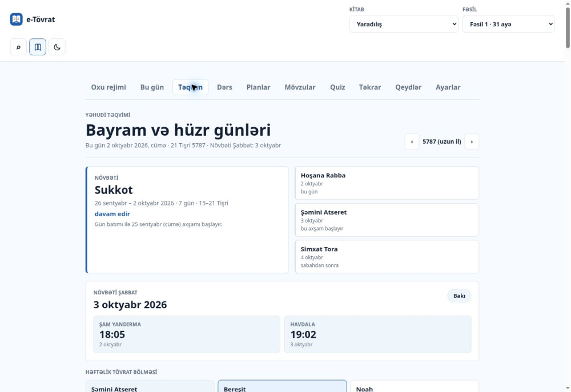
Task: Open the Fəsil dropdown showing Fəsil 1
Action: click(x=508, y=24)
